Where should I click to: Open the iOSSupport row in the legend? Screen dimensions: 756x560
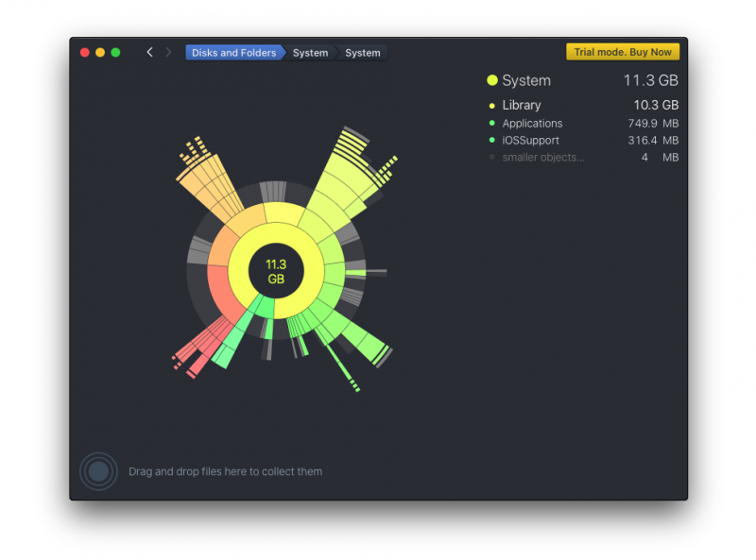pos(583,141)
